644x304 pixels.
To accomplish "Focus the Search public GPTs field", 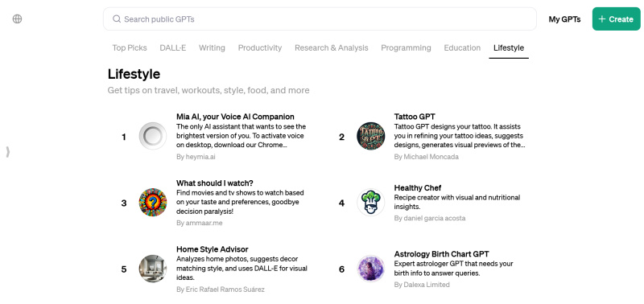I will (x=320, y=18).
